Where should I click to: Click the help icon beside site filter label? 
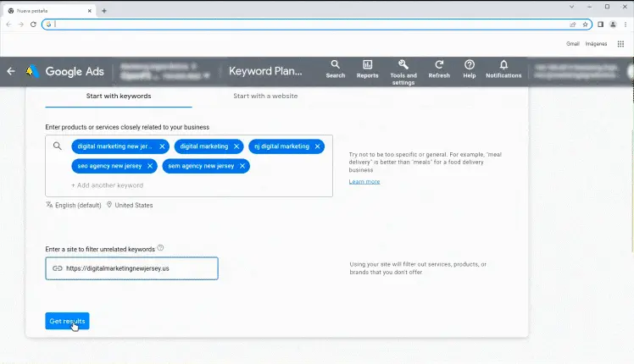[x=160, y=248]
